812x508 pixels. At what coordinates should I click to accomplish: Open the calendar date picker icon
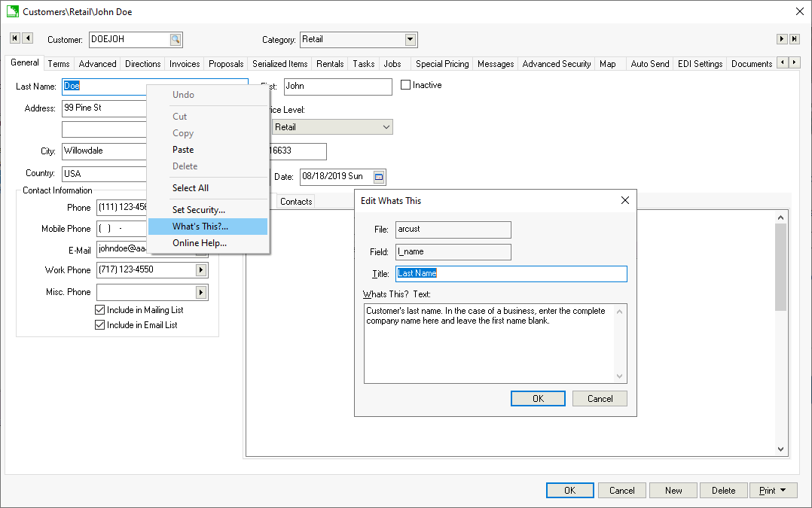[379, 177]
